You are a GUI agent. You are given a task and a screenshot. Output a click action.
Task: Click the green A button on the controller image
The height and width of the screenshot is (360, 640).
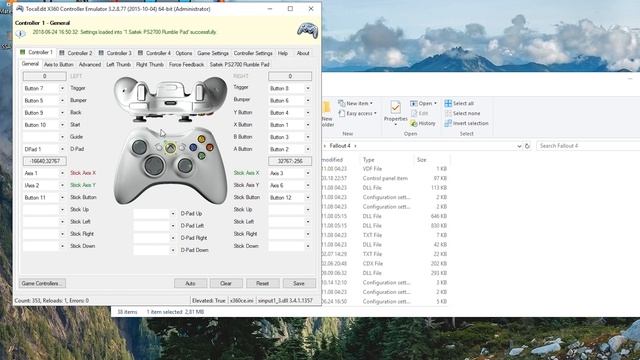click(201, 156)
